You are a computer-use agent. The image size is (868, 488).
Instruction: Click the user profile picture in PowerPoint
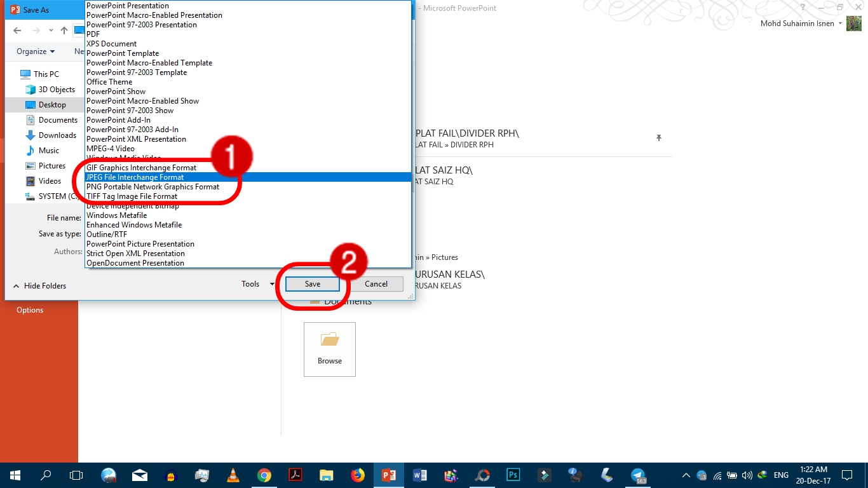(x=854, y=24)
